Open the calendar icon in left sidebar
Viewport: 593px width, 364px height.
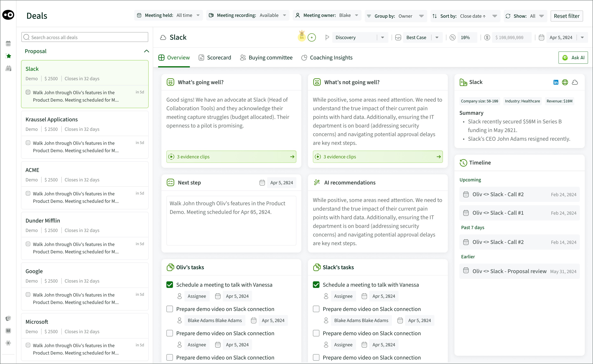click(8, 44)
